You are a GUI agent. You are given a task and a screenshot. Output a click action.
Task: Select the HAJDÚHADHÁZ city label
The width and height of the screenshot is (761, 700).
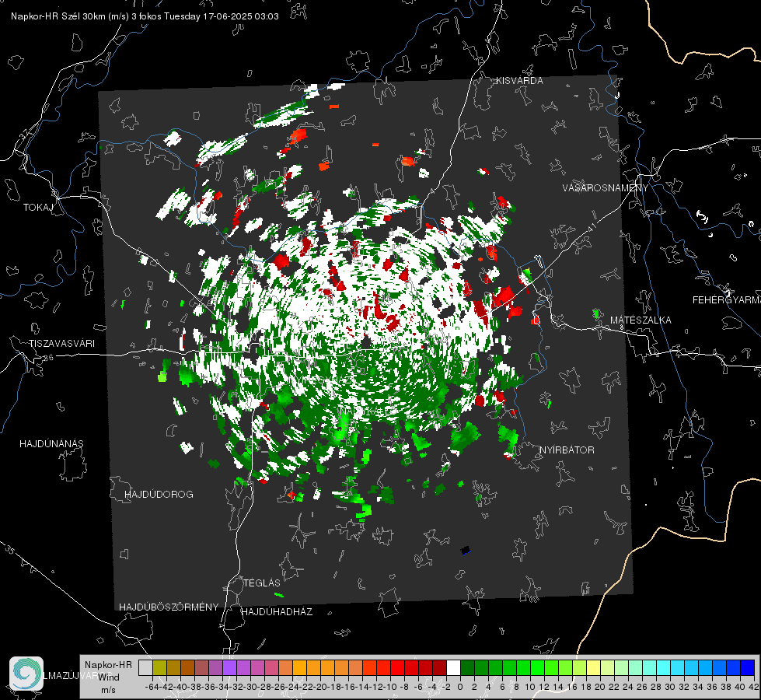pyautogui.click(x=277, y=611)
